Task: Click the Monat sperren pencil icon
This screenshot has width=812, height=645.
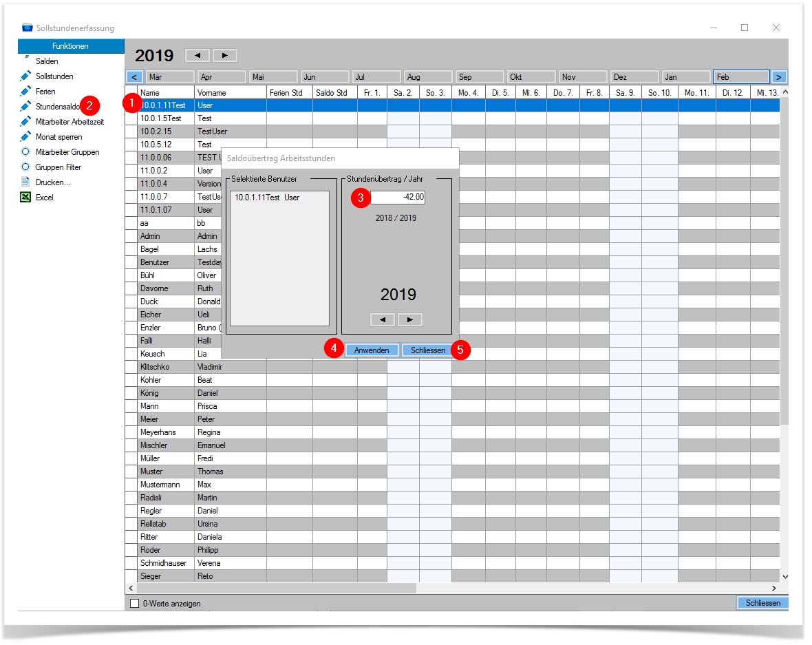Action: coord(25,137)
